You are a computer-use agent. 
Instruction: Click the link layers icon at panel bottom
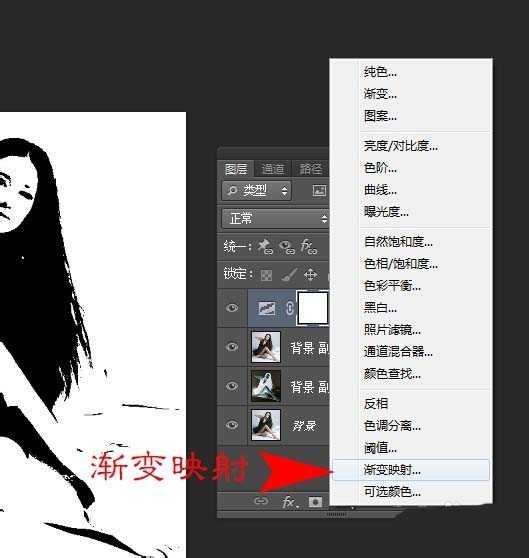point(261,501)
